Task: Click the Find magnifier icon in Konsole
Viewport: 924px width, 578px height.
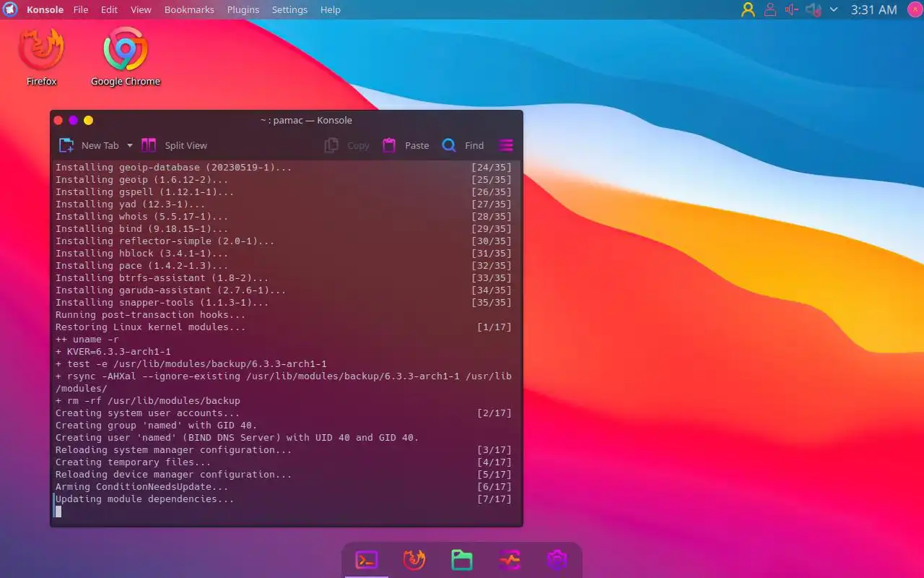Action: point(449,145)
